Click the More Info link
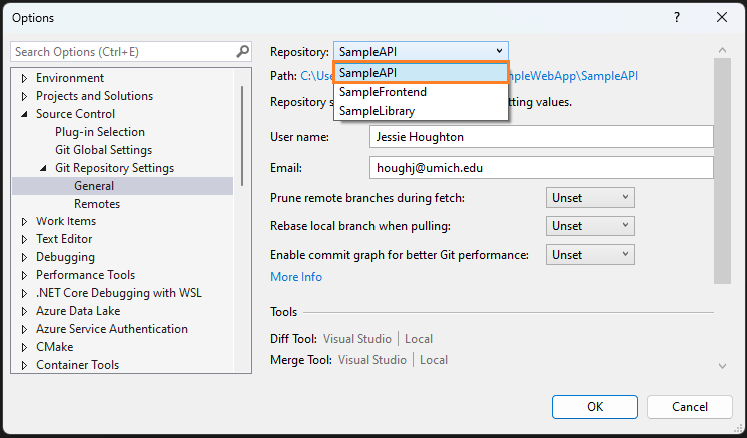Viewport: 747px width, 438px height. pyautogui.click(x=296, y=277)
